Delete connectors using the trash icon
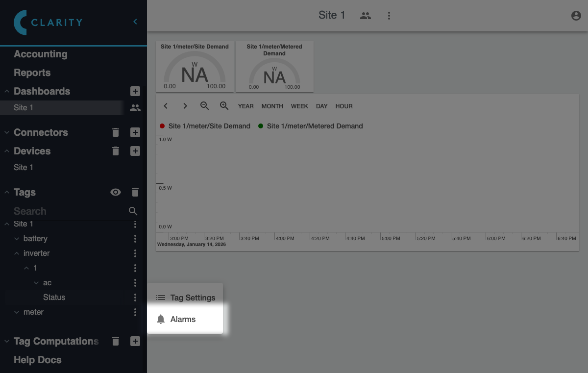 click(116, 132)
